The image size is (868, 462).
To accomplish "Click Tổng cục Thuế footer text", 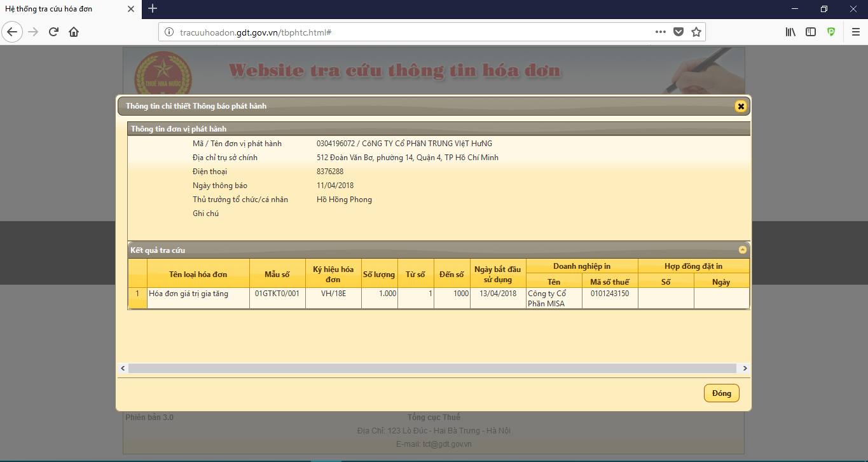I will pos(434,418).
